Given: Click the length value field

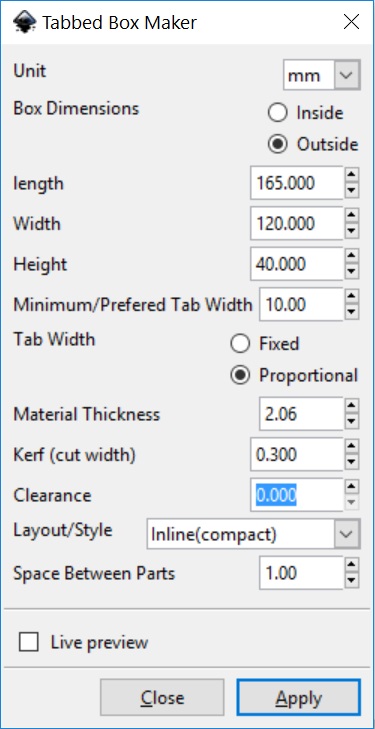Looking at the screenshot, I should click(296, 183).
